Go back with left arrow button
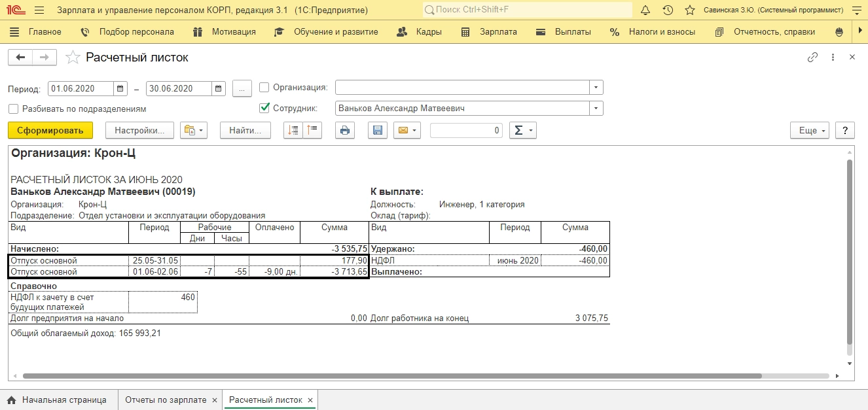 pyautogui.click(x=20, y=58)
